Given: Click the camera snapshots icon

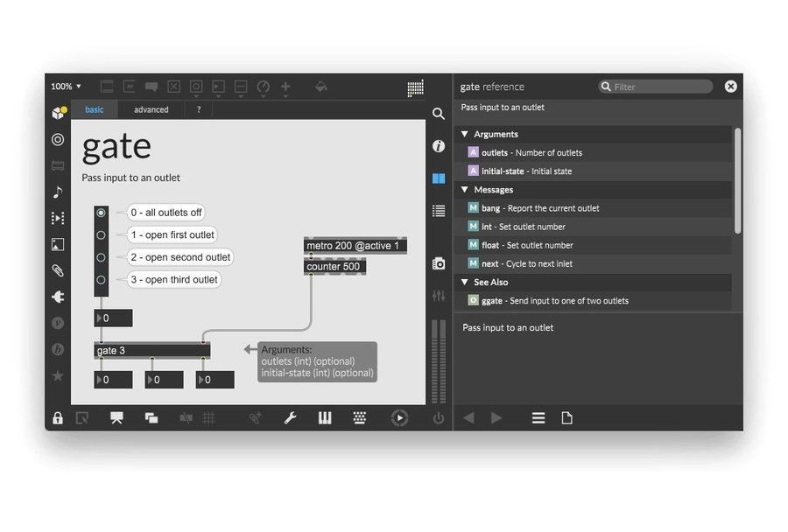Looking at the screenshot, I should 439,263.
